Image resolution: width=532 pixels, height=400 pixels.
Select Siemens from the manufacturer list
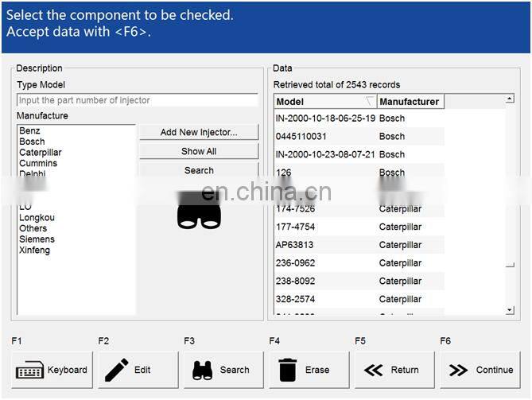coord(37,239)
